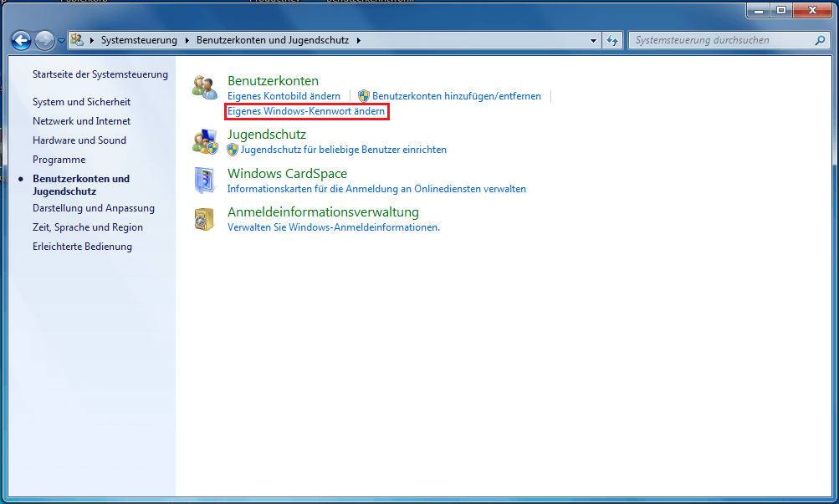Minimize the Control Panel window
Viewport: 839px width, 504px height.
(x=758, y=10)
